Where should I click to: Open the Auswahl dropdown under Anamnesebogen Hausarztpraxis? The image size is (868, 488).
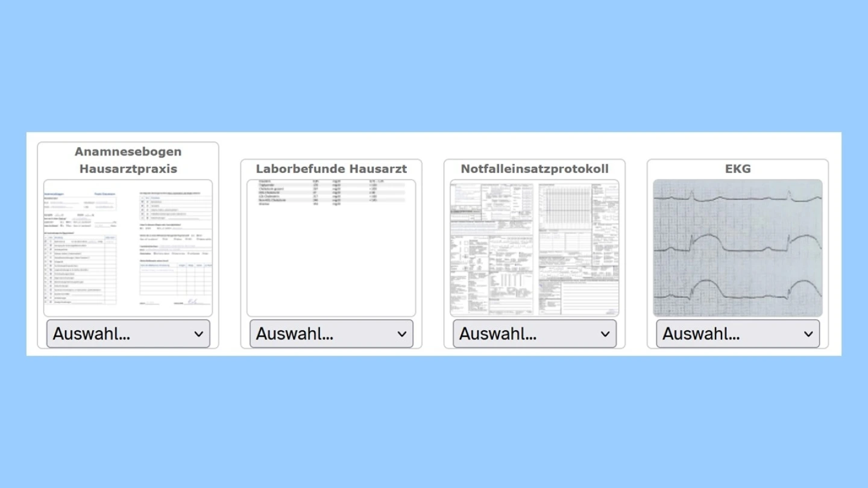tap(128, 334)
